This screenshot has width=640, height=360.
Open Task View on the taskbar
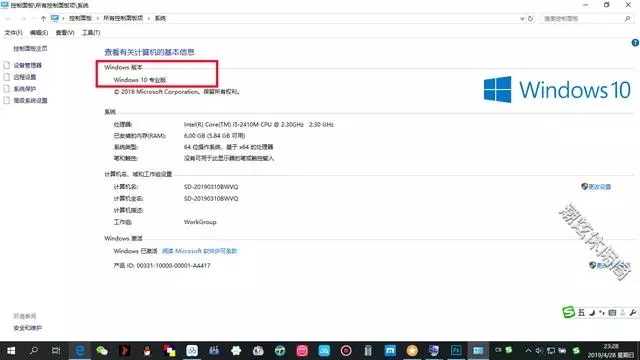click(56, 351)
